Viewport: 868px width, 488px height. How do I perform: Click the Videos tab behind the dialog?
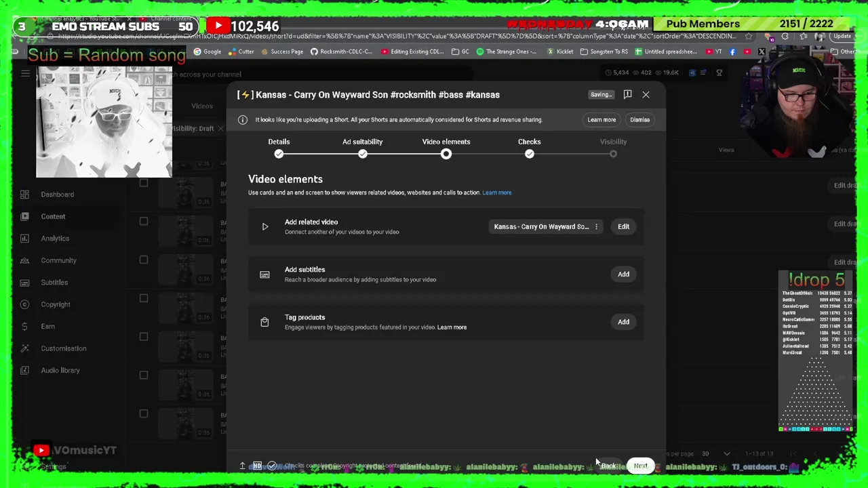pos(201,106)
